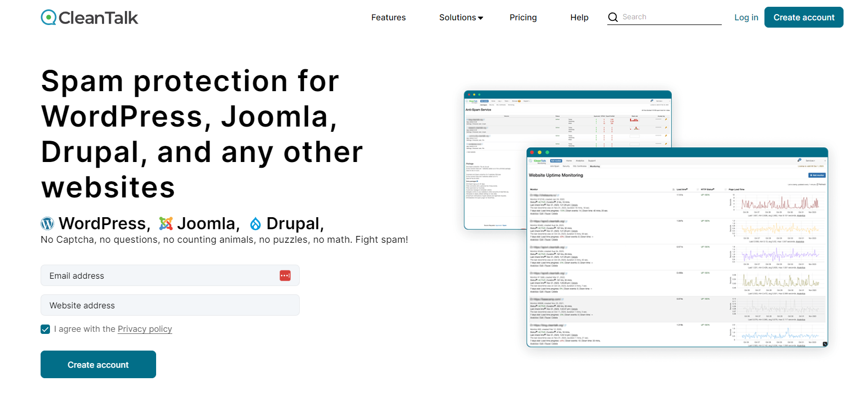Screen dimensions: 868x411
Task: Click the Joomla logo icon
Action: click(166, 223)
